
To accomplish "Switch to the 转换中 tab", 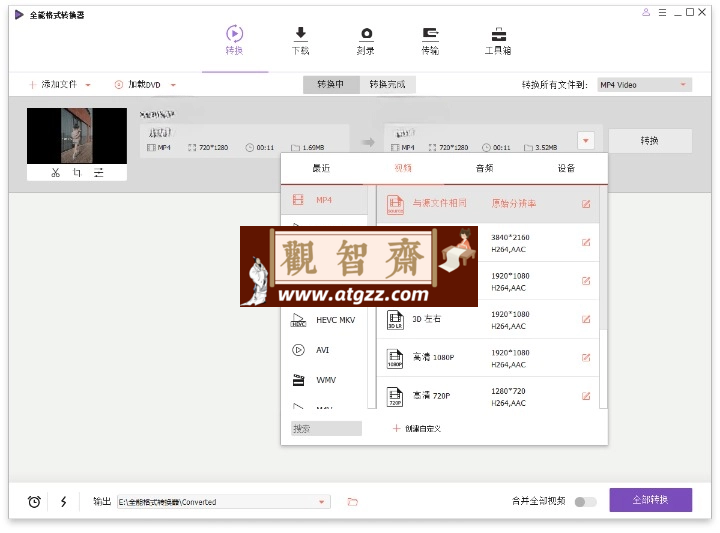I will tap(331, 84).
